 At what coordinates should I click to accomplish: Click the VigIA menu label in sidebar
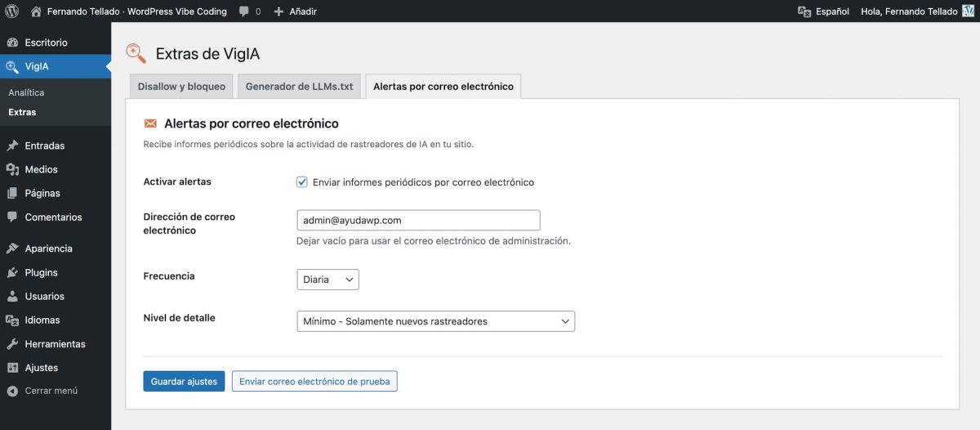[x=37, y=66]
